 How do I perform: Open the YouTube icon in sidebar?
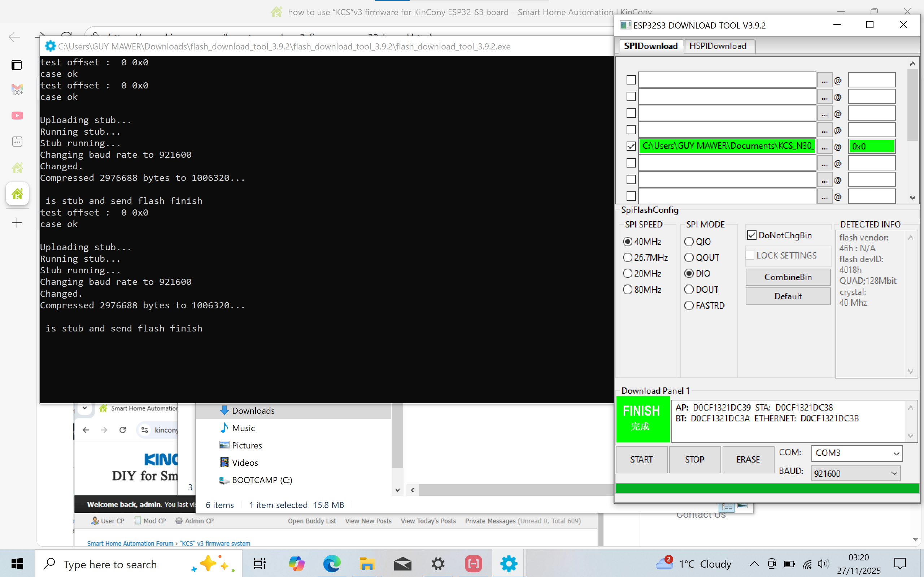coord(17,115)
